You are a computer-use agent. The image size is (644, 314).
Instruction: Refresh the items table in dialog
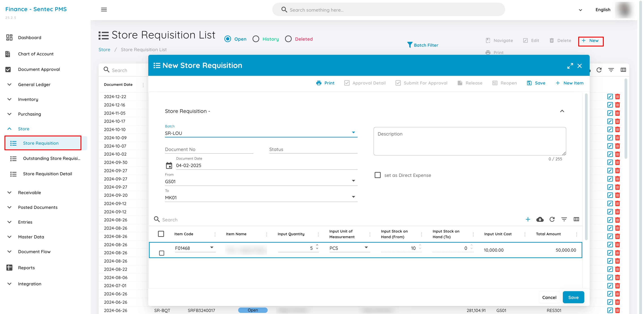552,219
